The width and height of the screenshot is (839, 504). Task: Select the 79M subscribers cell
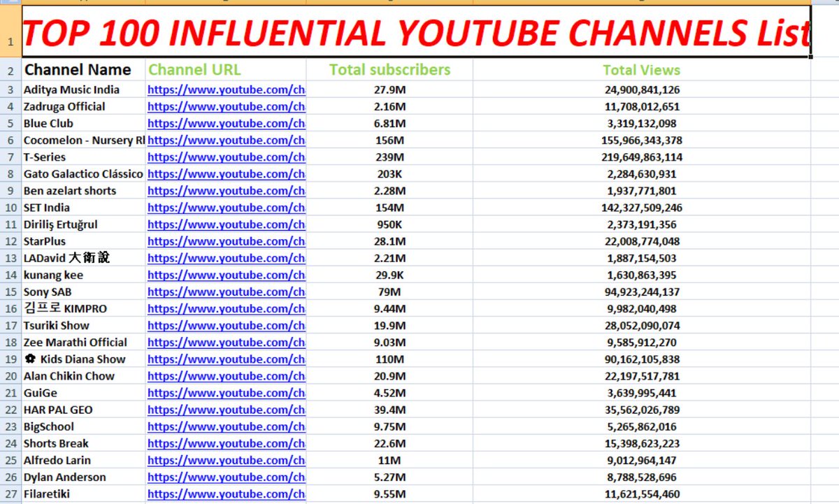point(389,291)
